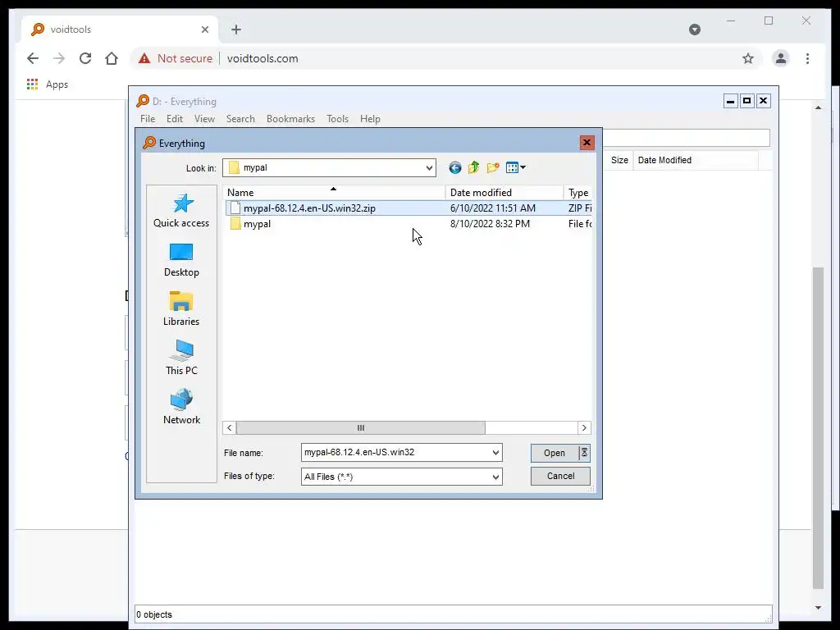The image size is (840, 630).
Task: Bookmark this page with star icon
Action: (748, 58)
